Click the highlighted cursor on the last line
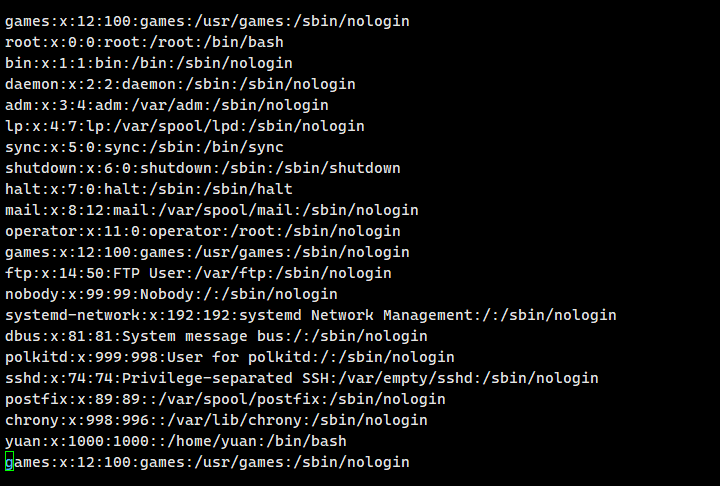The image size is (720, 486). pos(9,462)
